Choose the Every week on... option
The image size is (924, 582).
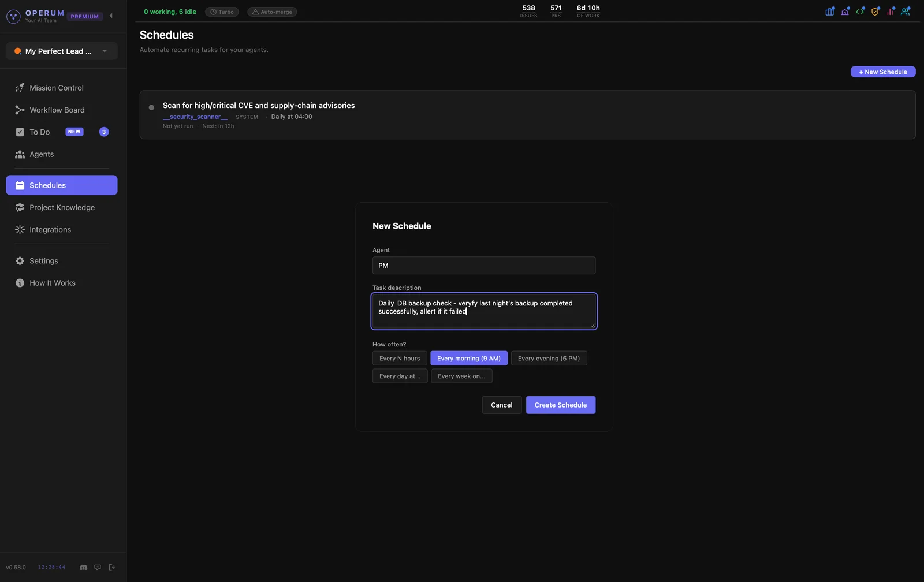click(x=461, y=376)
